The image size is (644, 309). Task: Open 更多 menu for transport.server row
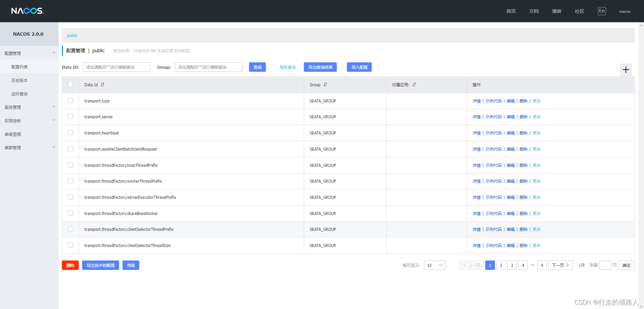537,117
